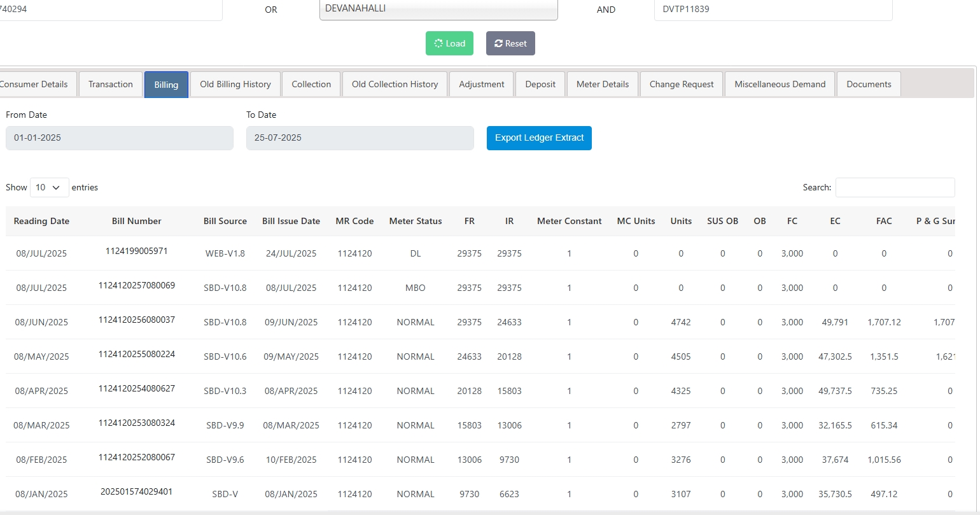Switch to the Collection tab
The image size is (980, 515).
(x=311, y=84)
